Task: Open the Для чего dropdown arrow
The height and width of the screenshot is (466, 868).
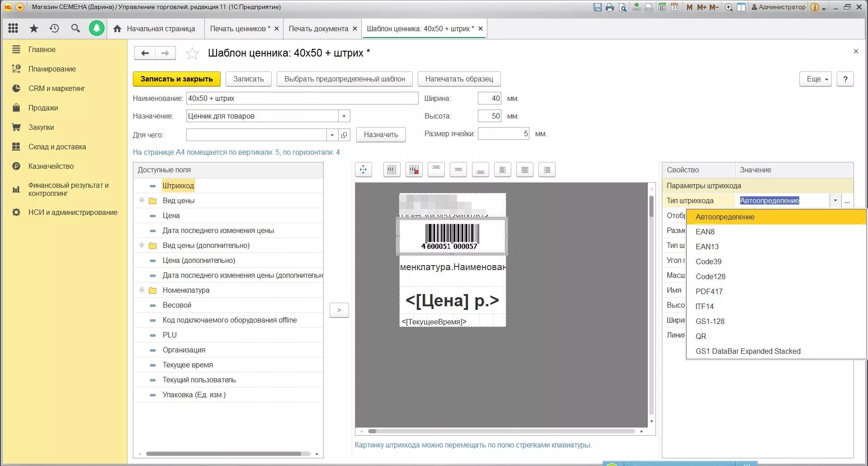Action: (x=332, y=135)
